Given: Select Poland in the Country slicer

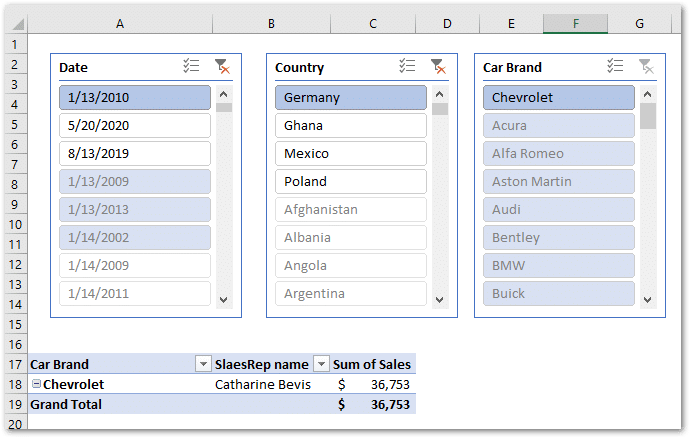Looking at the screenshot, I should tap(350, 182).
